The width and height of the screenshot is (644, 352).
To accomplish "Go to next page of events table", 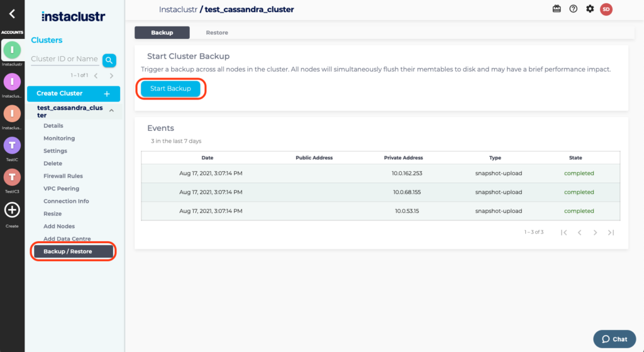I will (x=595, y=232).
